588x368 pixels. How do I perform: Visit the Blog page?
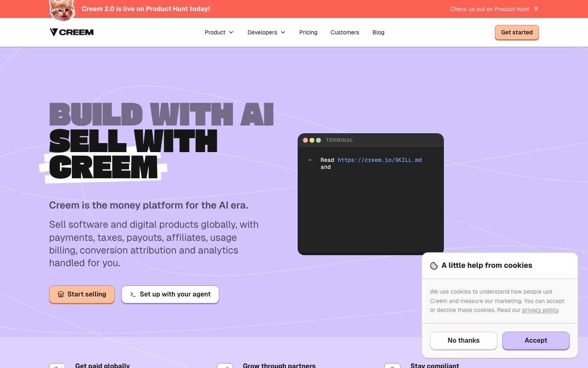point(379,32)
